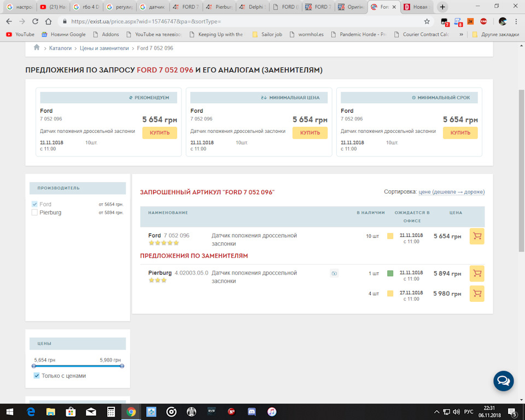Click the address bar URL field
This screenshot has height=420, width=525.
coord(244,21)
